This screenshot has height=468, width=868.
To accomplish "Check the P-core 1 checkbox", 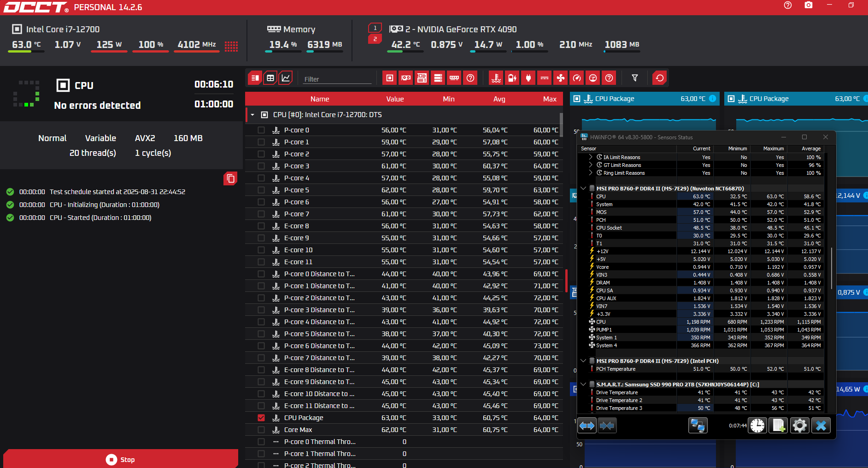I will click(x=261, y=142).
